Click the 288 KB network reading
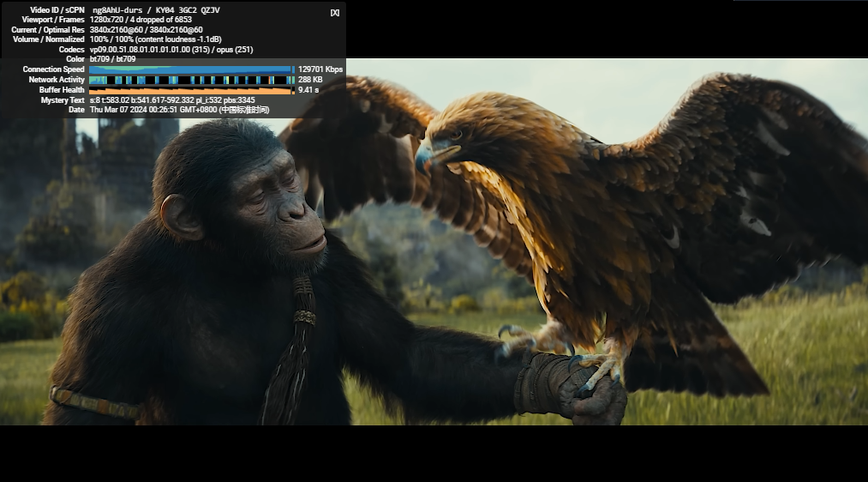 click(x=310, y=80)
